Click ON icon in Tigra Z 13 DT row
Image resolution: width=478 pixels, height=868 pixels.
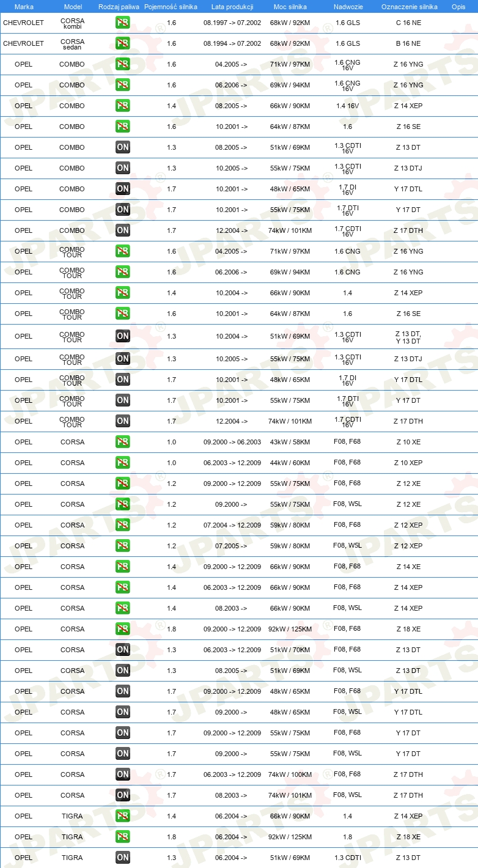click(x=122, y=858)
